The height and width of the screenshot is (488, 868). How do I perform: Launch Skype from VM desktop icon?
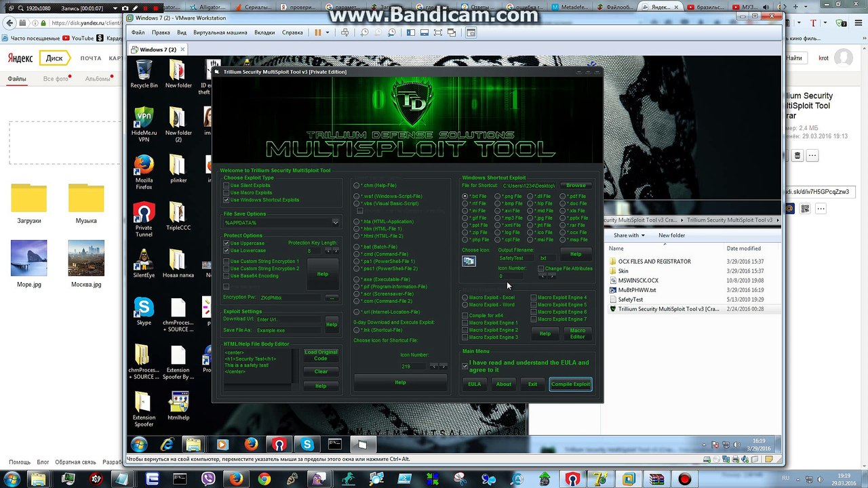coord(144,311)
